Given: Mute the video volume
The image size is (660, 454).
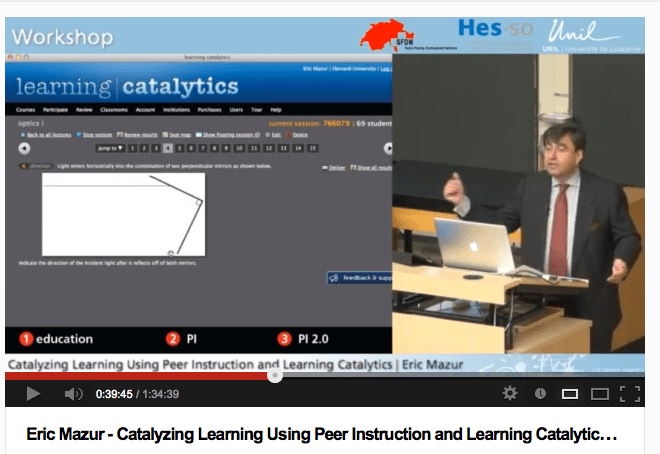Looking at the screenshot, I should (73, 394).
